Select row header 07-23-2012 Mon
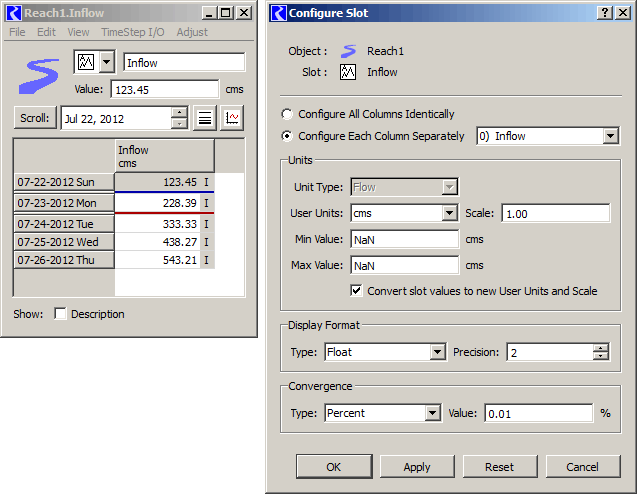 (64, 203)
